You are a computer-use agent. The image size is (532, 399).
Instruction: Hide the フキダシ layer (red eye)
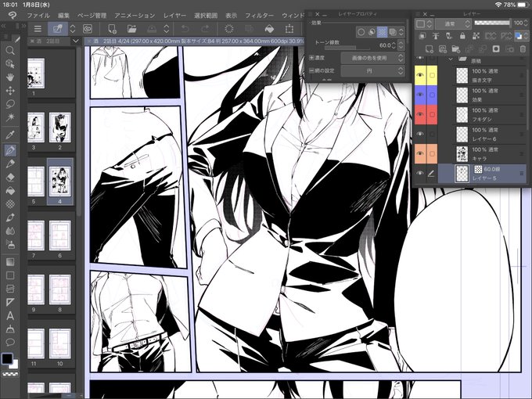[x=420, y=114]
